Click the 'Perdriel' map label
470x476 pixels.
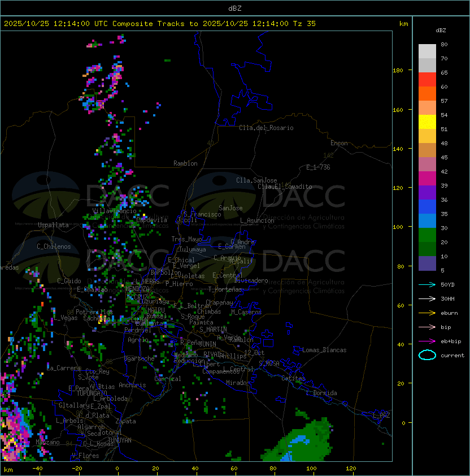tap(138, 330)
